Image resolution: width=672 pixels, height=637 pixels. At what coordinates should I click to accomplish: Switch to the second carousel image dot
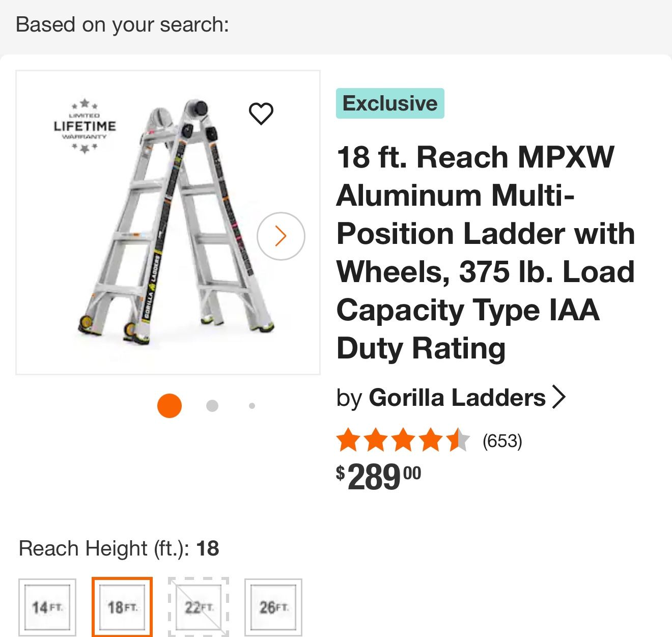pos(212,406)
